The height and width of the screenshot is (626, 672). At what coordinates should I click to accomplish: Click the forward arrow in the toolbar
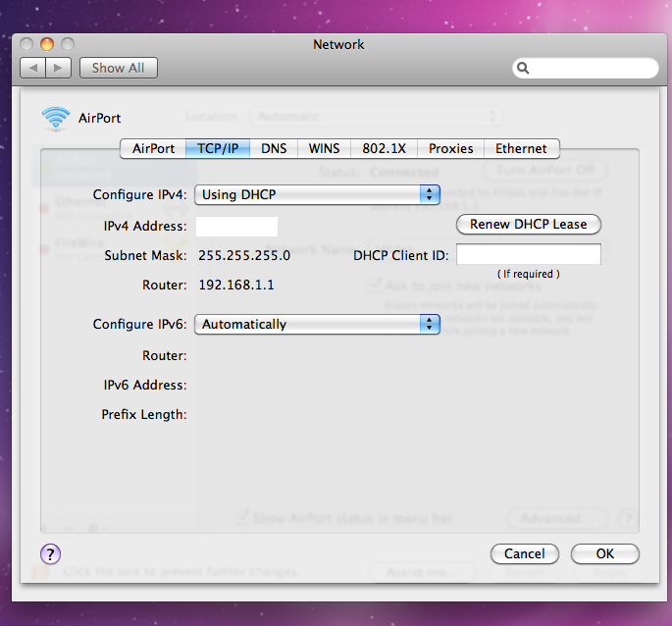(58, 68)
